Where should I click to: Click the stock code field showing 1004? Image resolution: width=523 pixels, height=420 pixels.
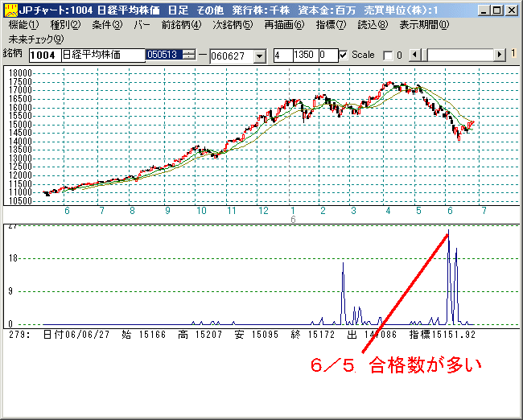click(x=44, y=56)
